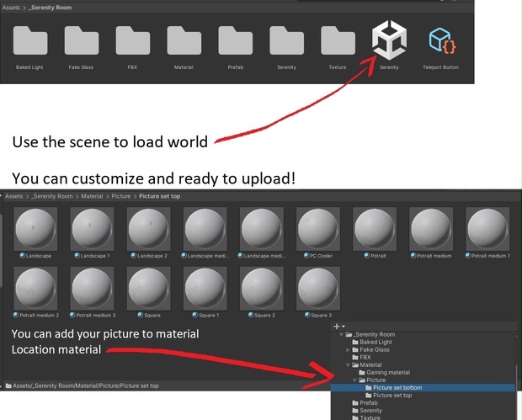The width and height of the screenshot is (522, 420).
Task: Expand the Fake Glass tree folder
Action: coord(348,350)
